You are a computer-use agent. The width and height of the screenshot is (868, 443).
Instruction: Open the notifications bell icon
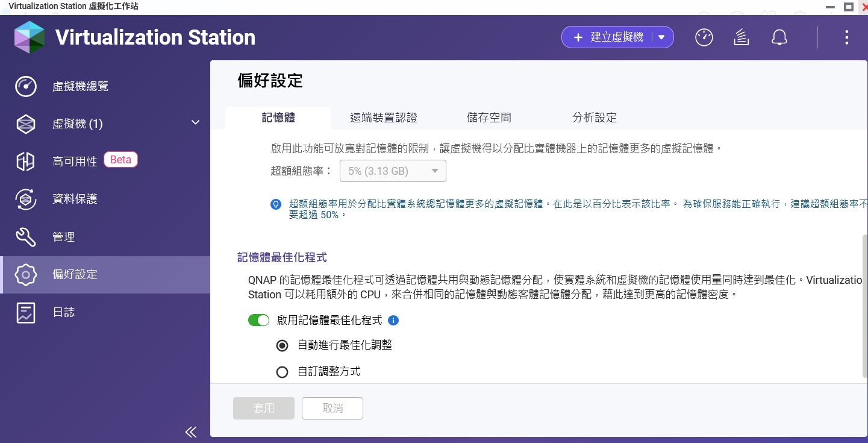click(779, 37)
